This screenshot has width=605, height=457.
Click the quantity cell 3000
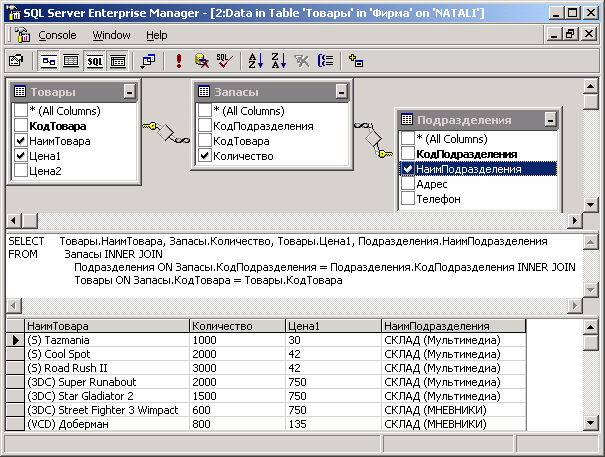pyautogui.click(x=237, y=368)
